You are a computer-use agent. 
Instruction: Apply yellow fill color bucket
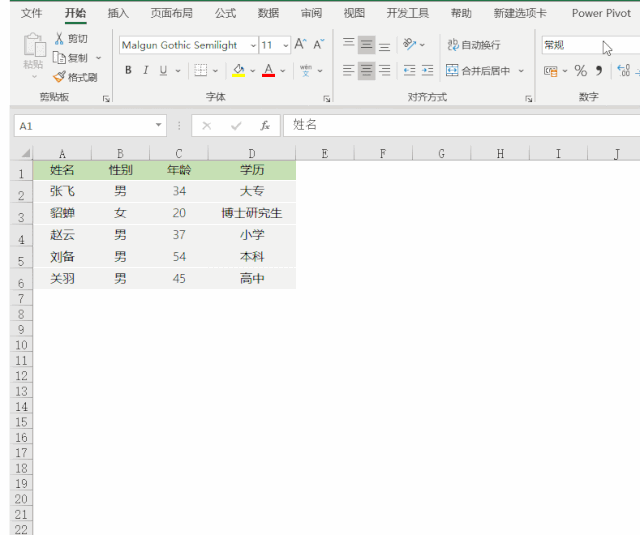click(x=238, y=70)
